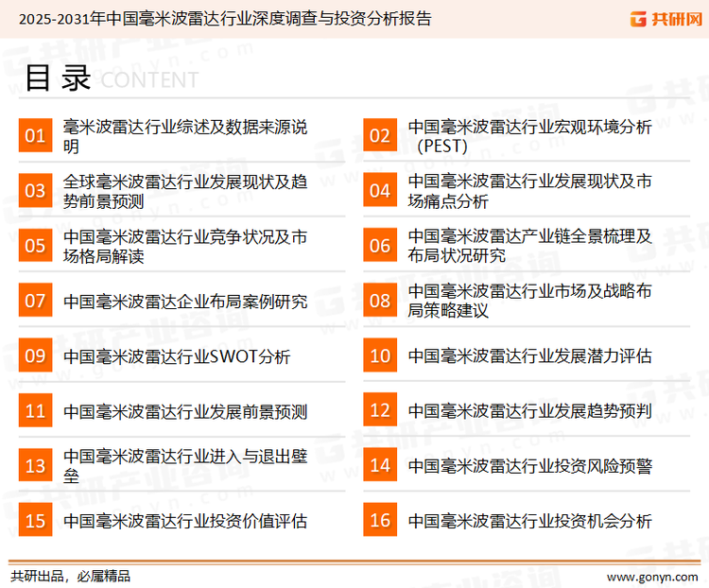Click footer slogan 共研出品，必属精品

click(x=71, y=577)
